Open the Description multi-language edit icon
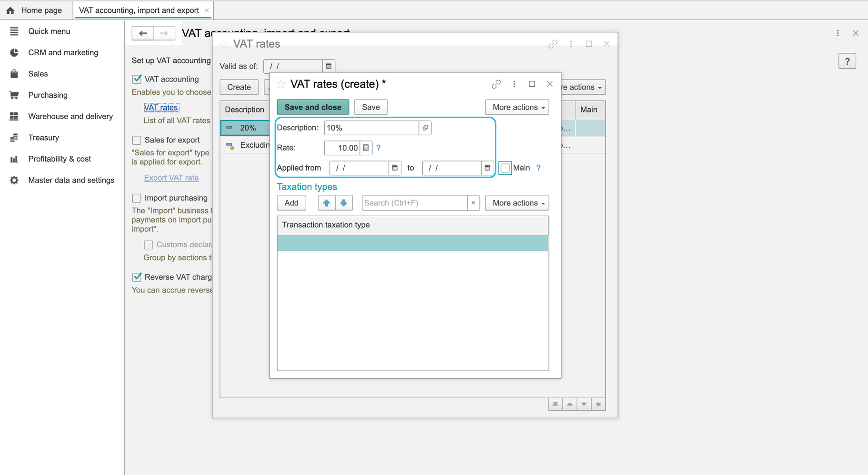868x475 pixels. point(425,128)
